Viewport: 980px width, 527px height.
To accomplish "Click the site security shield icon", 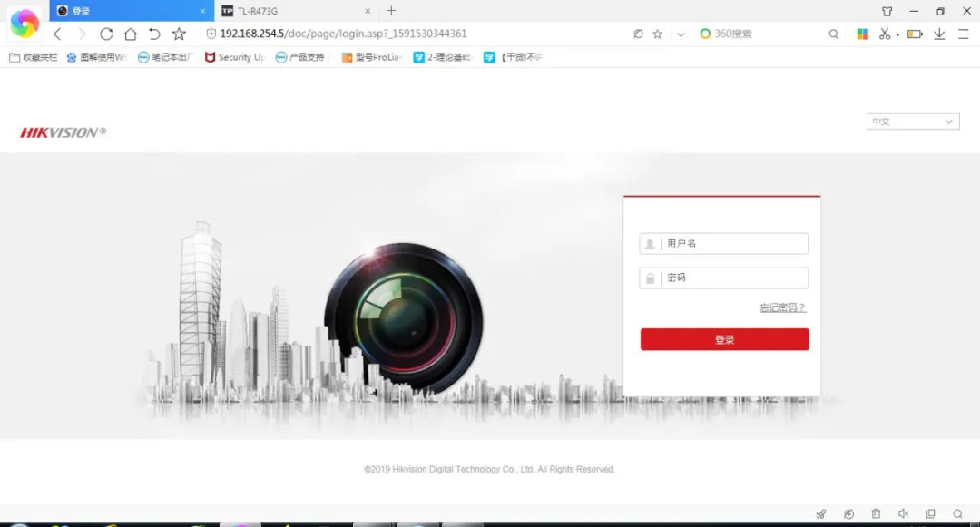I will pos(211,34).
